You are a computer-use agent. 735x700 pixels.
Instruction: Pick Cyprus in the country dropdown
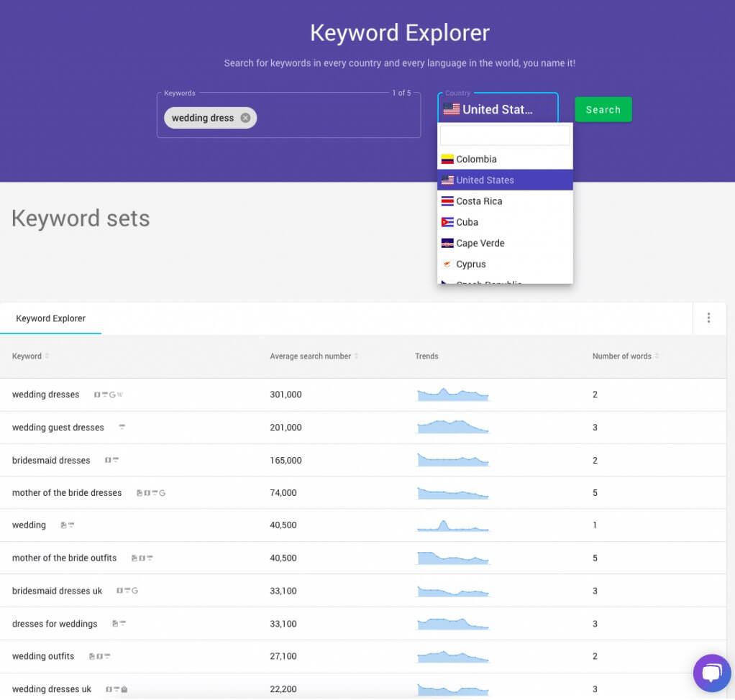[505, 264]
